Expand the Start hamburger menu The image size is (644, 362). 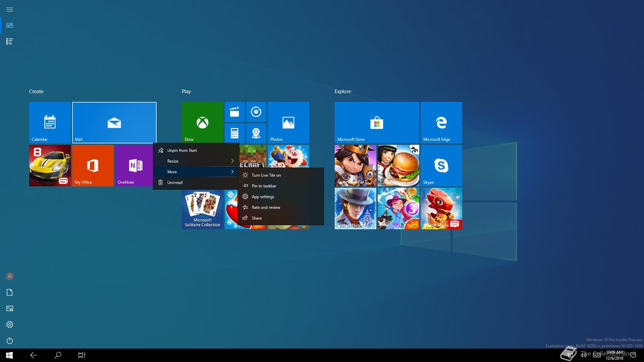10,9
